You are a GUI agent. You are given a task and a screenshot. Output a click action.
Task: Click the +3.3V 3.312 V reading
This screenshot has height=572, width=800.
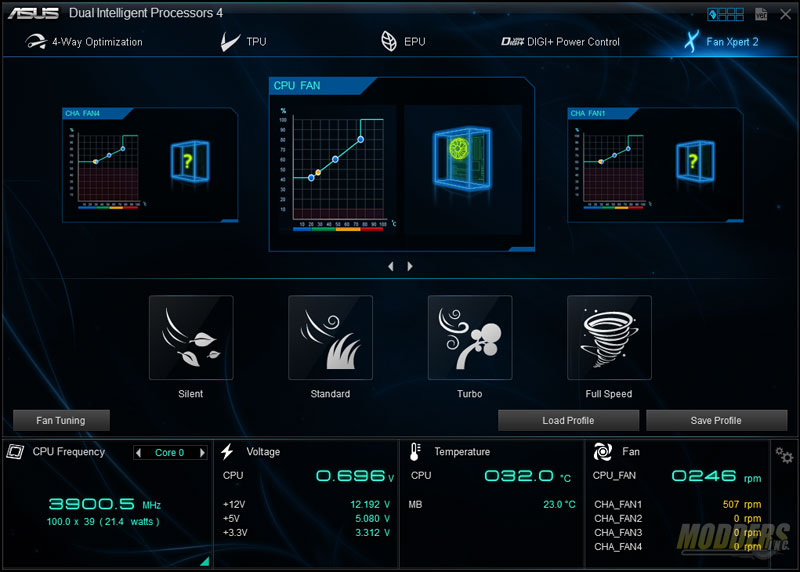pyautogui.click(x=372, y=533)
